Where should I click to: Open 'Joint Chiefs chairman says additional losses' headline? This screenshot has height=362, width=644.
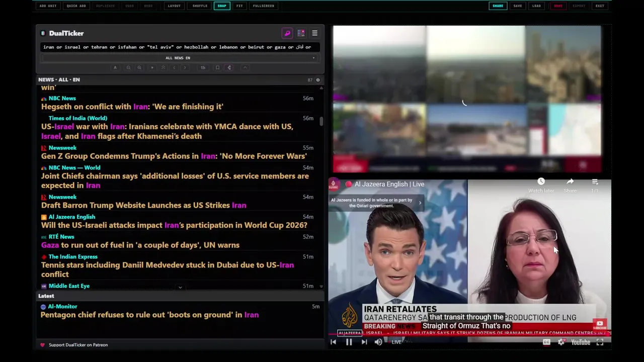[x=175, y=180]
